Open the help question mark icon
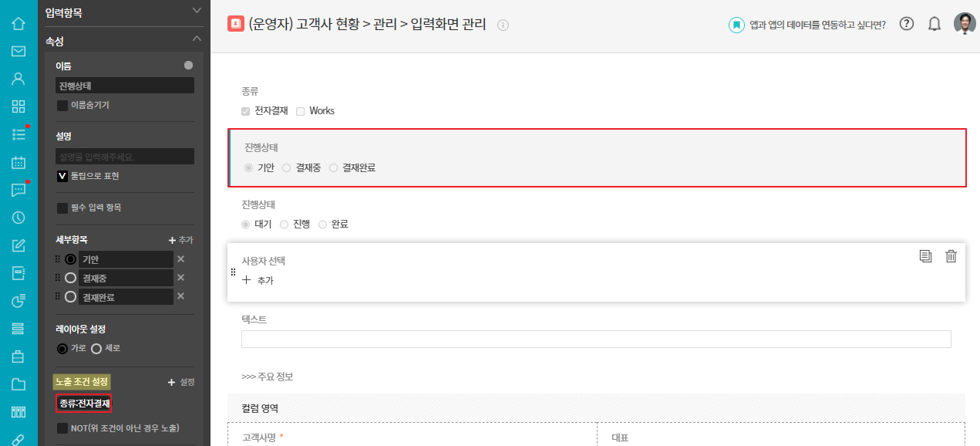The image size is (980, 446). 907,23
